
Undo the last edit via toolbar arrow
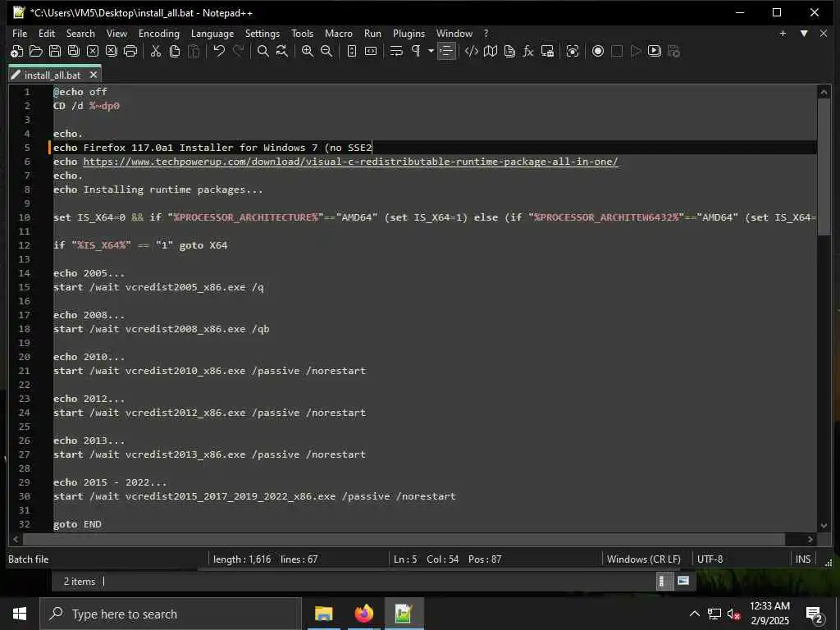[x=218, y=52]
